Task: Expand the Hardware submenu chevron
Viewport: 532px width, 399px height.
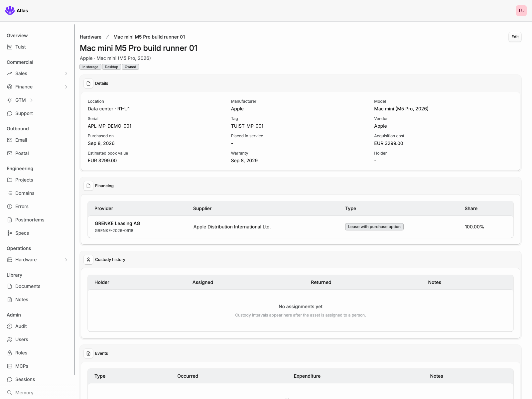Action: point(66,260)
